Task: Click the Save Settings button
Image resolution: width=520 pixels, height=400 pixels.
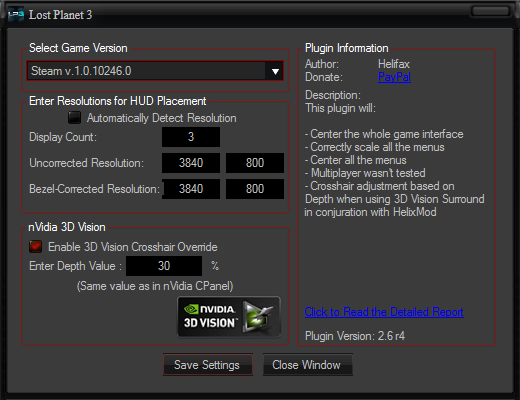Action: 208,365
